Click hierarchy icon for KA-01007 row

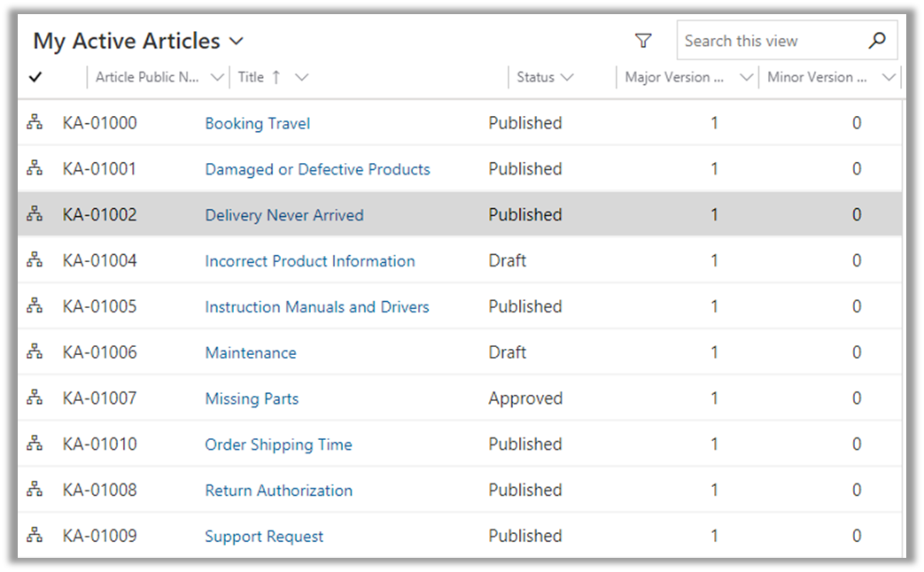(35, 398)
